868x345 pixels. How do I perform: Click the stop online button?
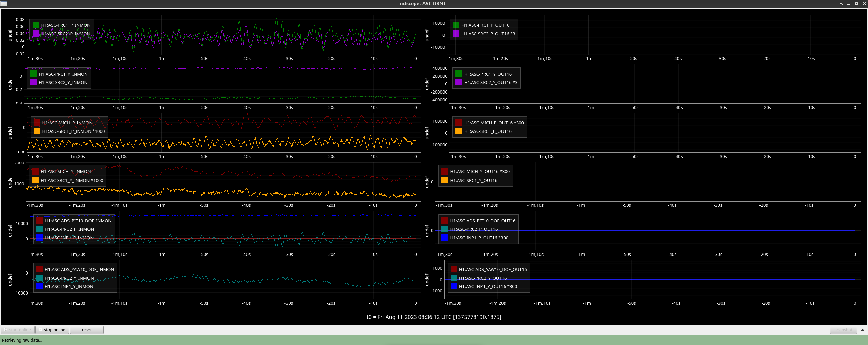[x=52, y=330]
